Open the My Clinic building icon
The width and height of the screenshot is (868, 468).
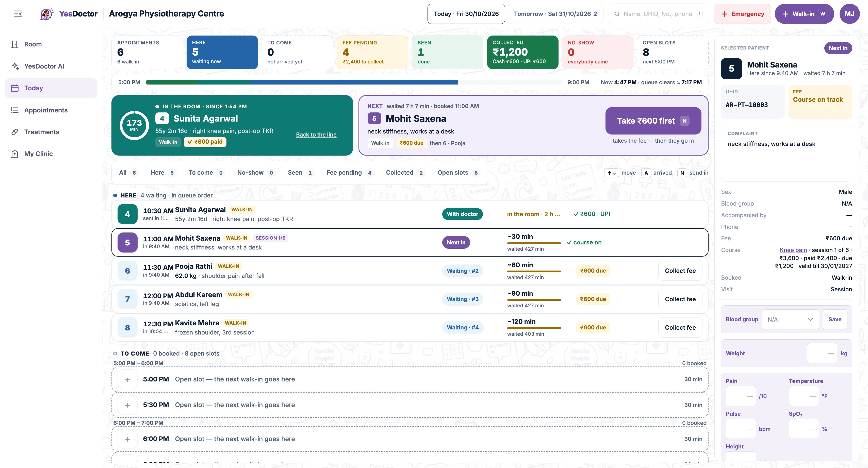tap(14, 154)
